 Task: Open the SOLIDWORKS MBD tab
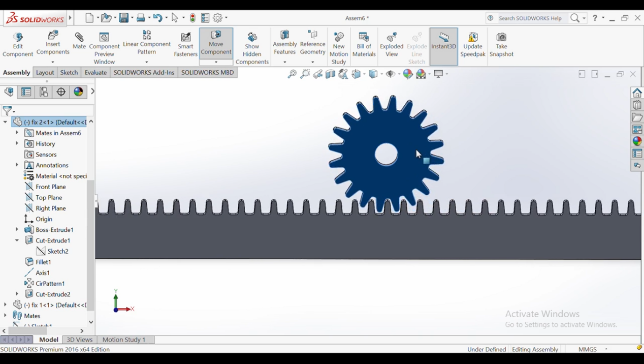coord(208,73)
